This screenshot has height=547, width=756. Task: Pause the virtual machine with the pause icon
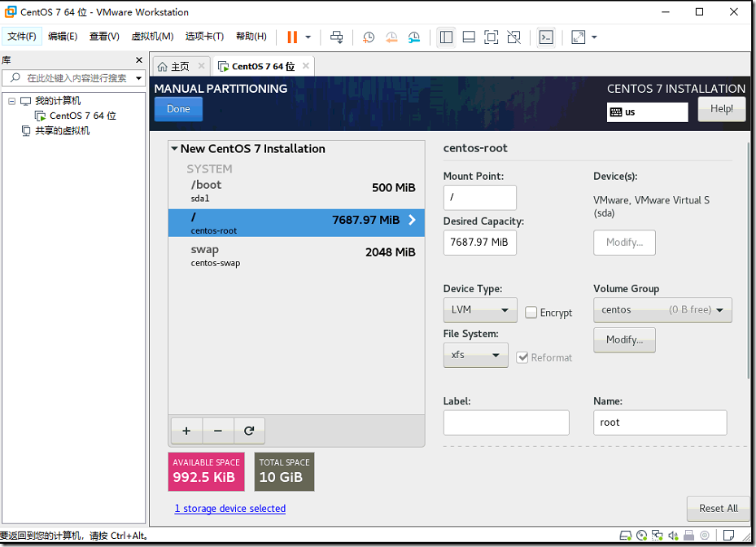coord(292,37)
